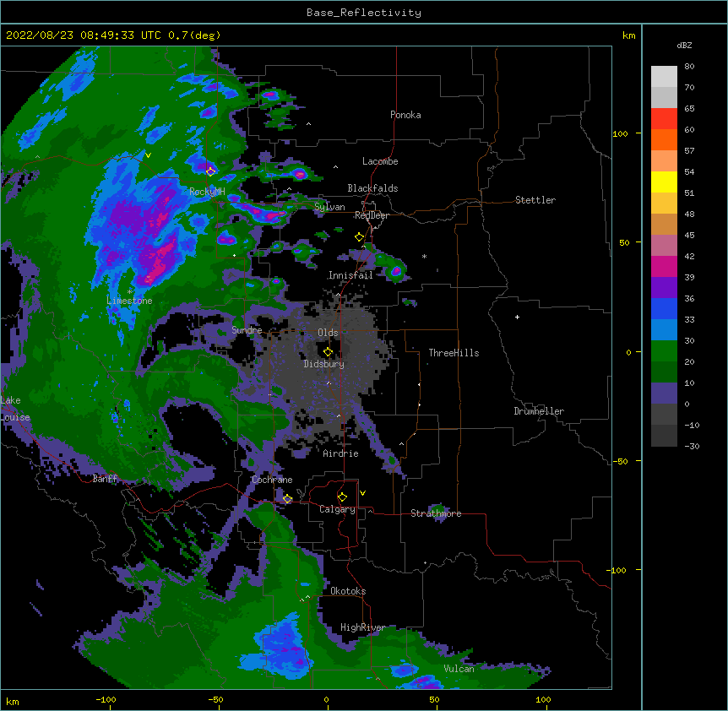Click the Sundre town label
The width and height of the screenshot is (728, 711).
(x=247, y=330)
